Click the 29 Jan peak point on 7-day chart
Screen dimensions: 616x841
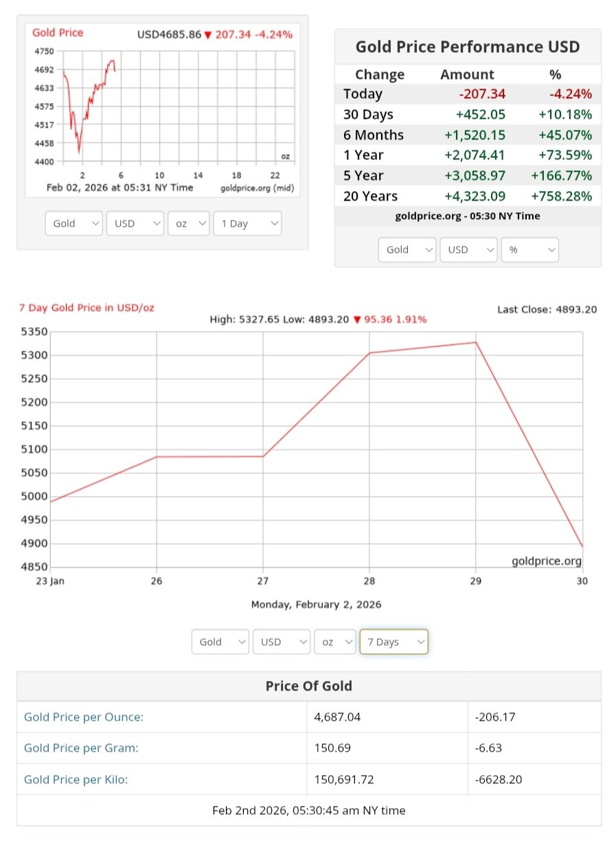[476, 342]
